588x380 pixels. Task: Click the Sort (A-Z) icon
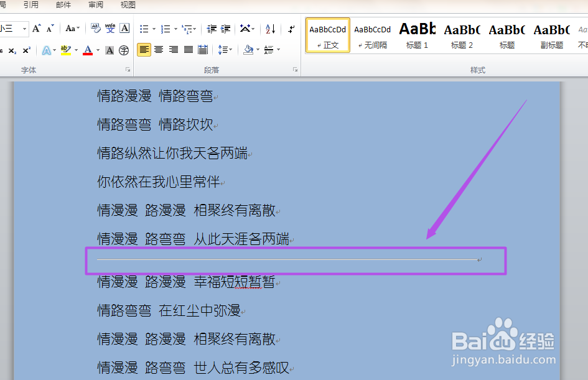click(269, 28)
